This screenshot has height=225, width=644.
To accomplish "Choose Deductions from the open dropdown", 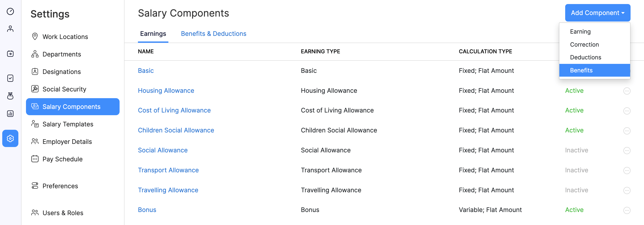I will tap(585, 57).
